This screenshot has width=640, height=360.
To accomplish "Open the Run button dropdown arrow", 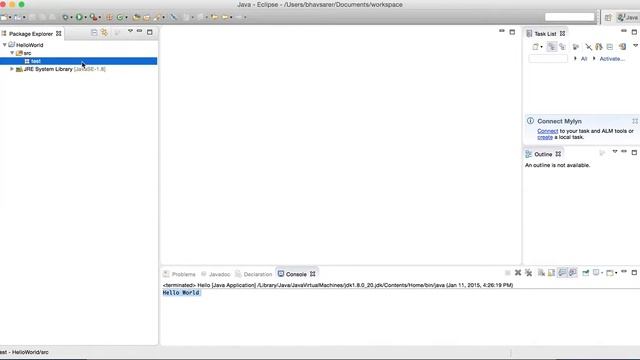I will [85, 18].
